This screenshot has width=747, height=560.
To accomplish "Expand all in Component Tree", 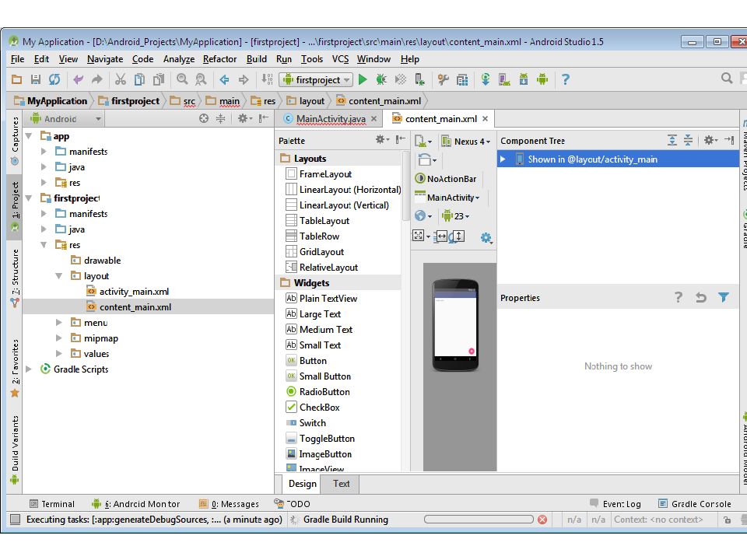I will pyautogui.click(x=672, y=140).
